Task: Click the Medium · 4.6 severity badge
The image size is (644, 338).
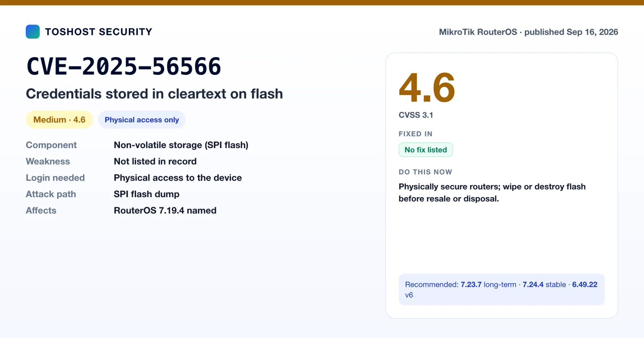Action: [x=59, y=120]
